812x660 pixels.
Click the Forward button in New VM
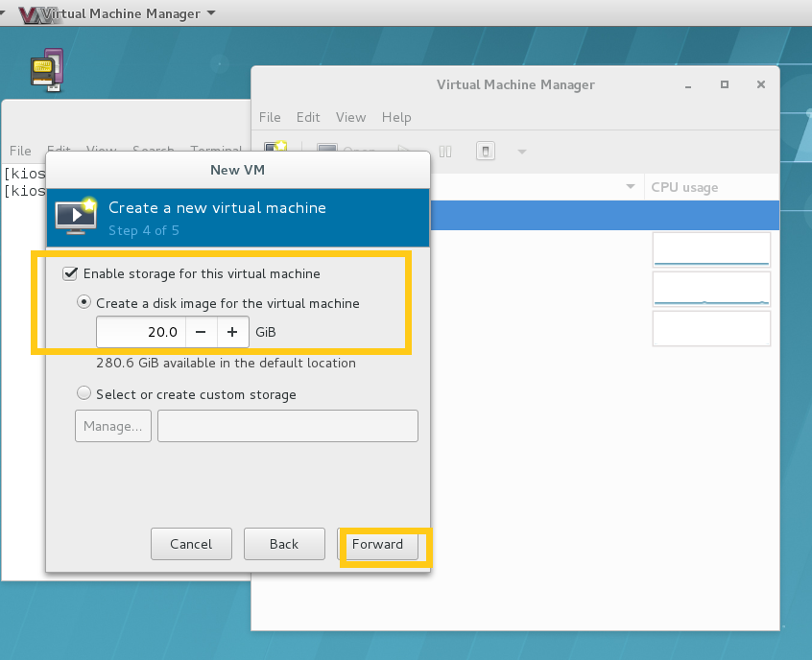coord(377,544)
